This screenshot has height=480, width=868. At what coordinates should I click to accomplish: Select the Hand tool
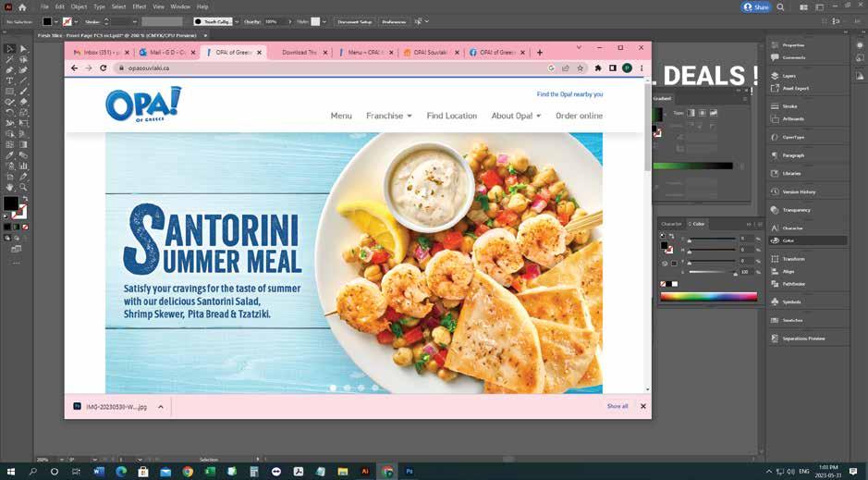(9, 187)
